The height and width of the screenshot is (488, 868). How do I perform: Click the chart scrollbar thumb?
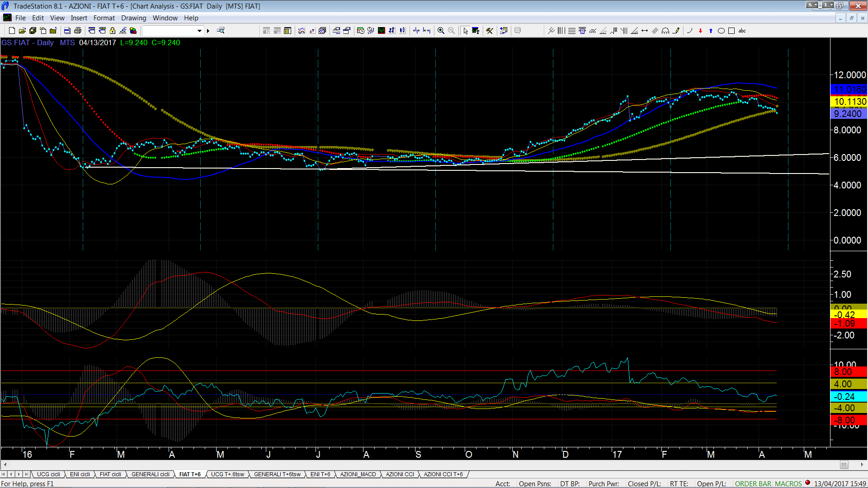tap(844, 465)
